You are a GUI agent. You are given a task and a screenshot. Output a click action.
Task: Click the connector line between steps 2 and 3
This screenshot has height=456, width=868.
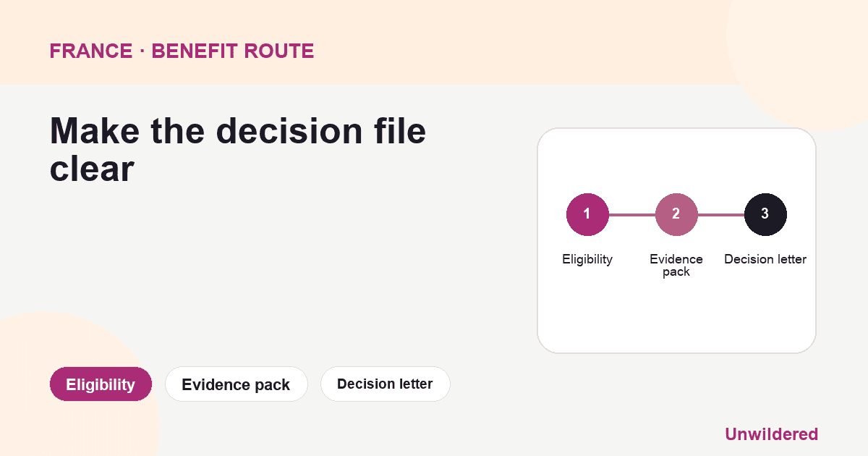[x=721, y=214]
